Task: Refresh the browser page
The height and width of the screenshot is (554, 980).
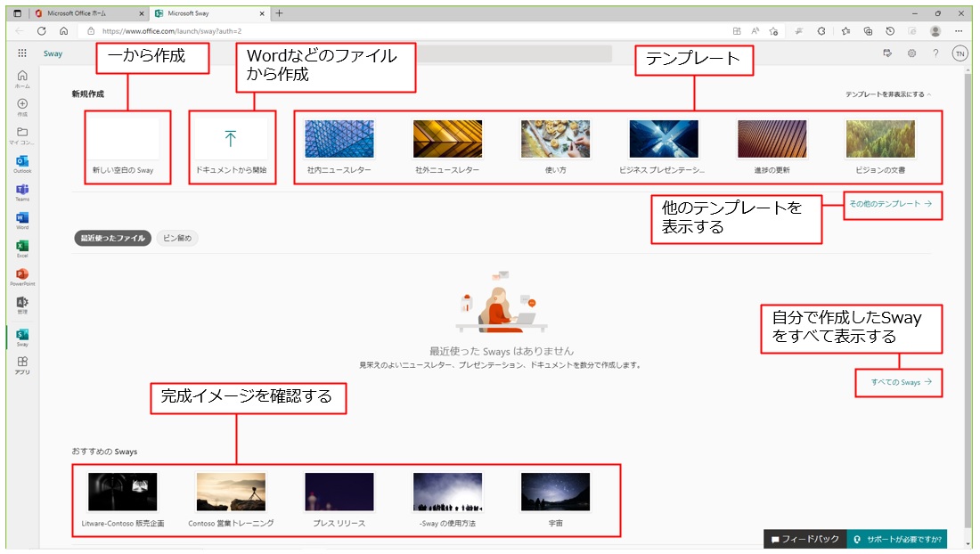Action: click(x=41, y=30)
